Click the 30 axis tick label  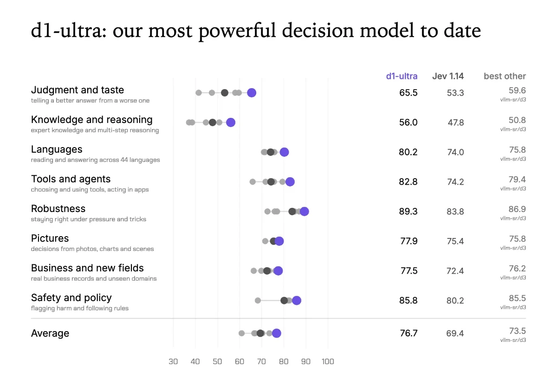pyautogui.click(x=173, y=362)
